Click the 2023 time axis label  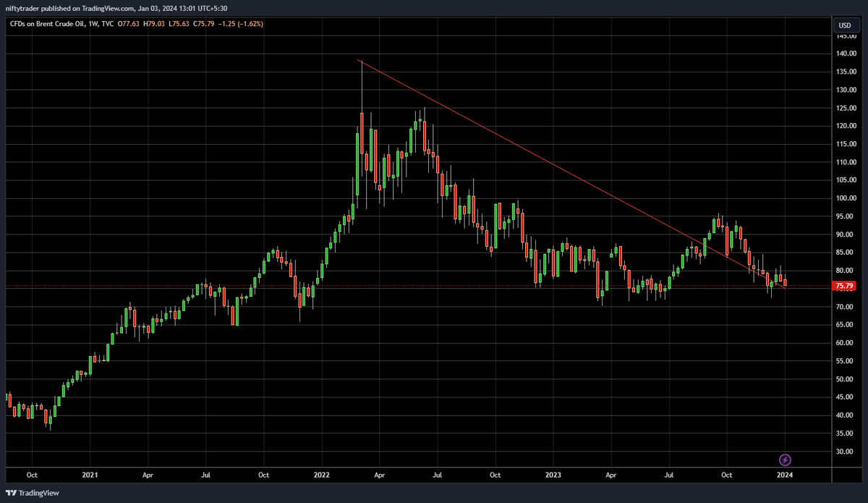point(552,475)
